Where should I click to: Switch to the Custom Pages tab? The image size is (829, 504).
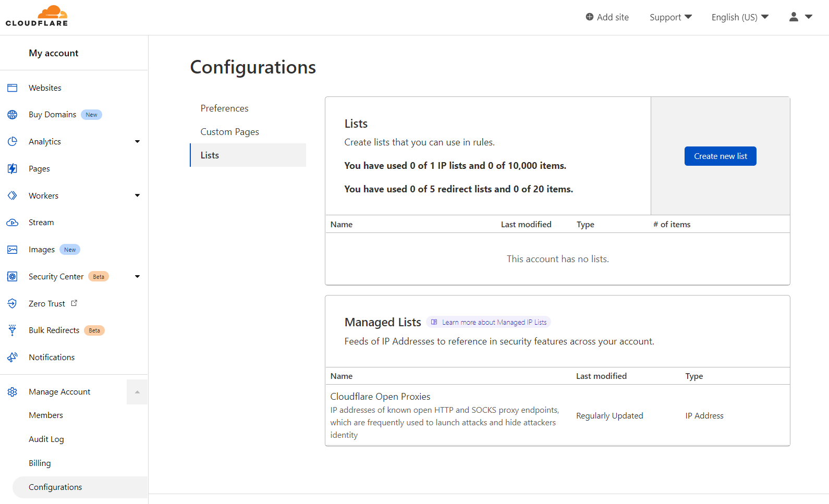point(230,132)
